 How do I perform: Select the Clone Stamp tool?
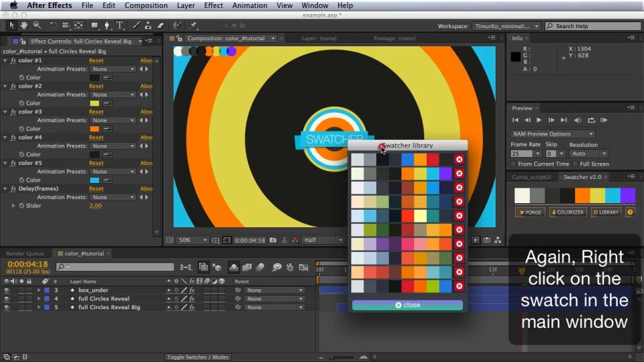click(148, 25)
